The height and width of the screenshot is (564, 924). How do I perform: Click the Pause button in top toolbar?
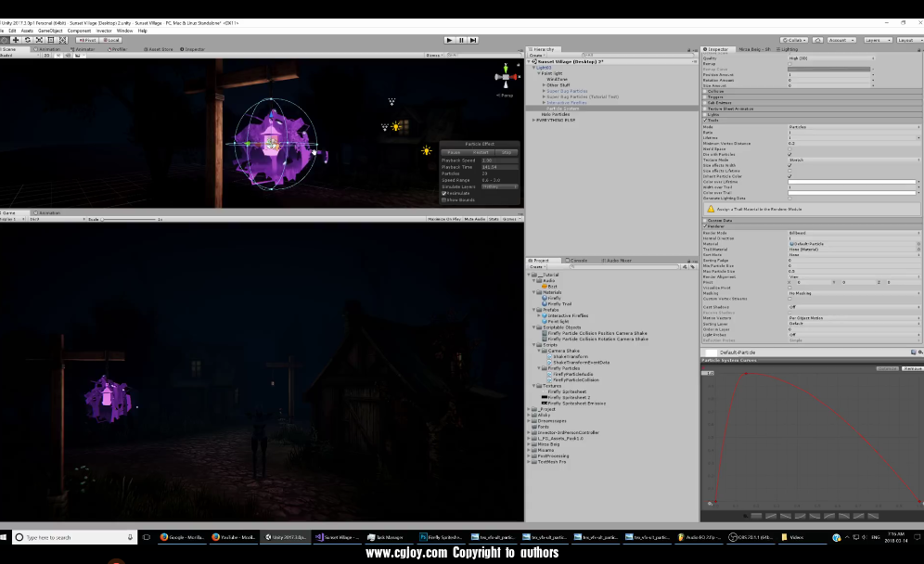(x=461, y=40)
